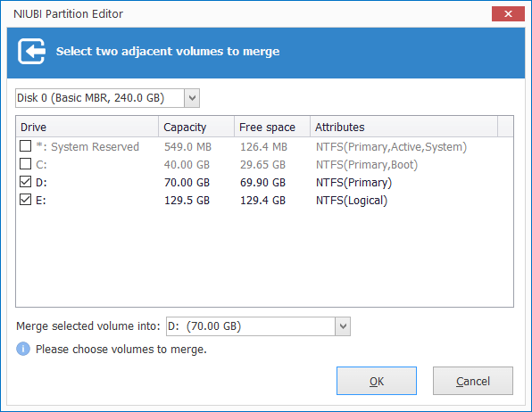This screenshot has height=412, width=532.
Task: Click the Disk 0 (Basic MBR) combo box
Action: click(x=107, y=98)
